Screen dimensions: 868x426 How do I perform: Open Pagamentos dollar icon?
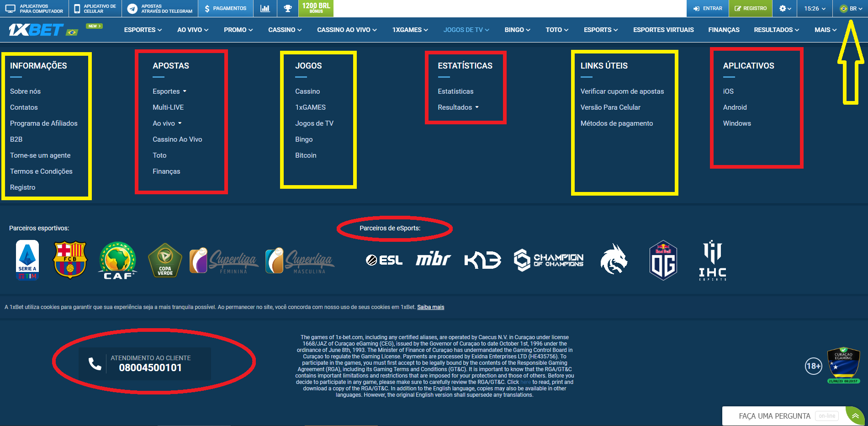pos(207,9)
